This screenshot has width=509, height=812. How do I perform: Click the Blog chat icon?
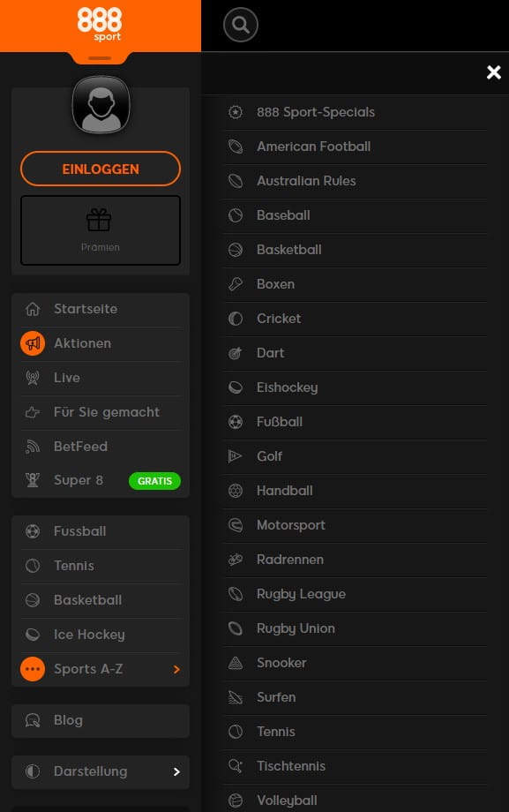click(x=33, y=720)
